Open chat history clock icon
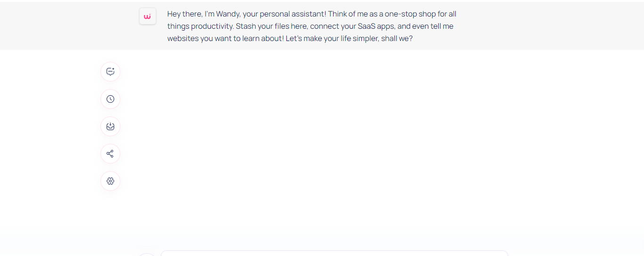The height and width of the screenshot is (256, 644). click(110, 99)
